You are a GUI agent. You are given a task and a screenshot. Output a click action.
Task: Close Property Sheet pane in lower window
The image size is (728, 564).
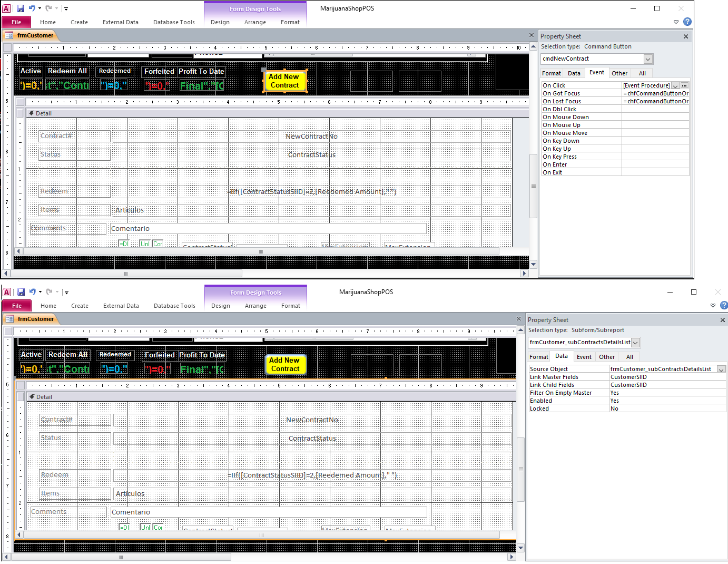pos(723,320)
